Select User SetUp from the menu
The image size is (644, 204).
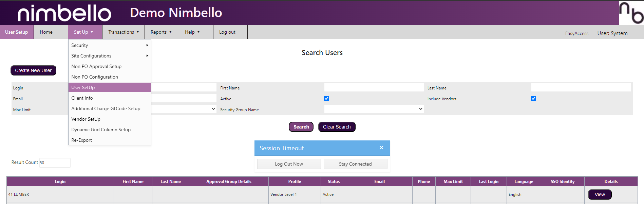(109, 87)
